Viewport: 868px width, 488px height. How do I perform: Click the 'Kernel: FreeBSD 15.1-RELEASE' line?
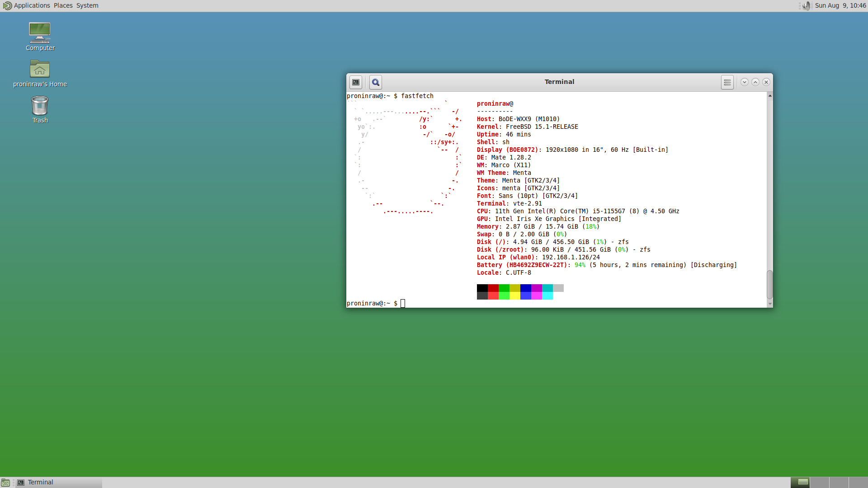(x=528, y=127)
